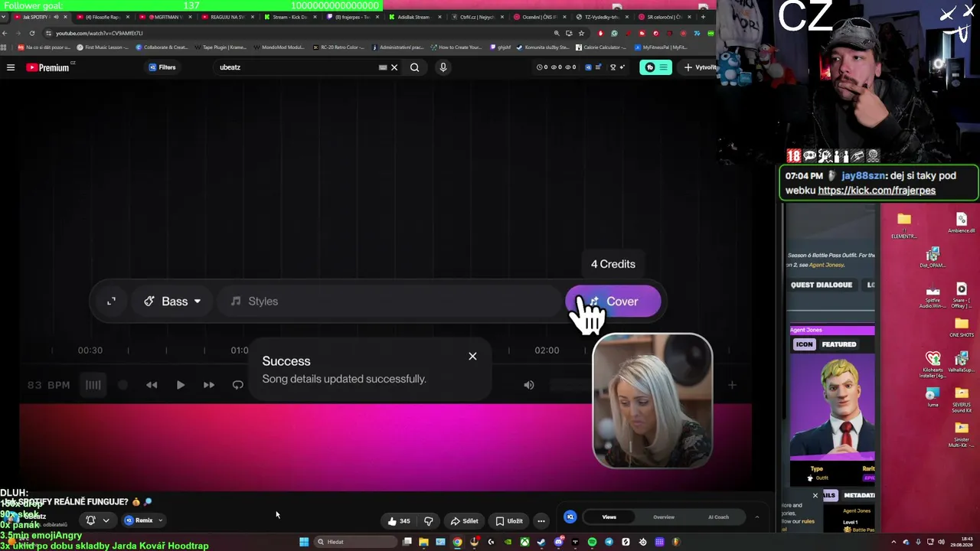Open the ONE SHOTS desktop folder
This screenshot has width=980, height=551.
(x=962, y=327)
